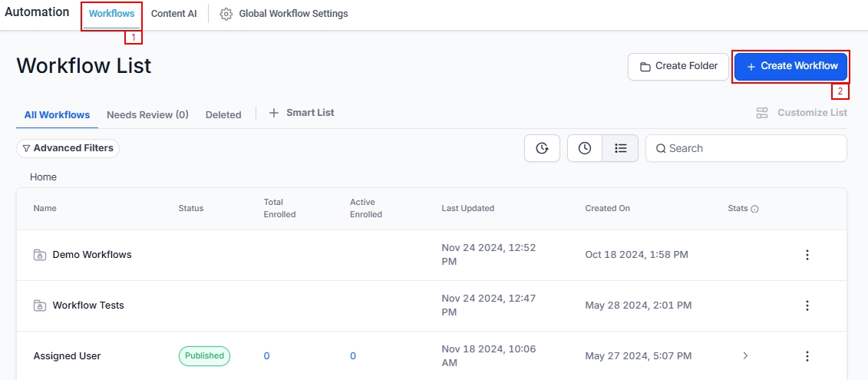Open three-dot menu for Demo Workflows
This screenshot has height=380, width=868.
(807, 255)
